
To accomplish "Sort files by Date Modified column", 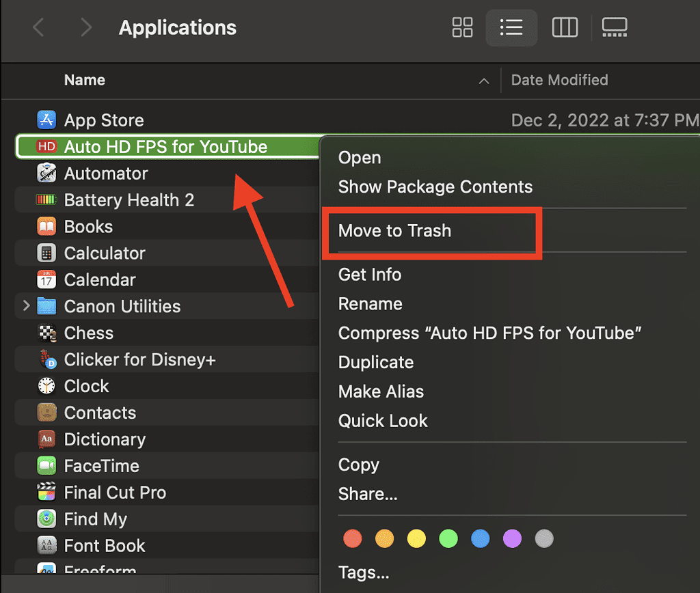I will tap(559, 80).
